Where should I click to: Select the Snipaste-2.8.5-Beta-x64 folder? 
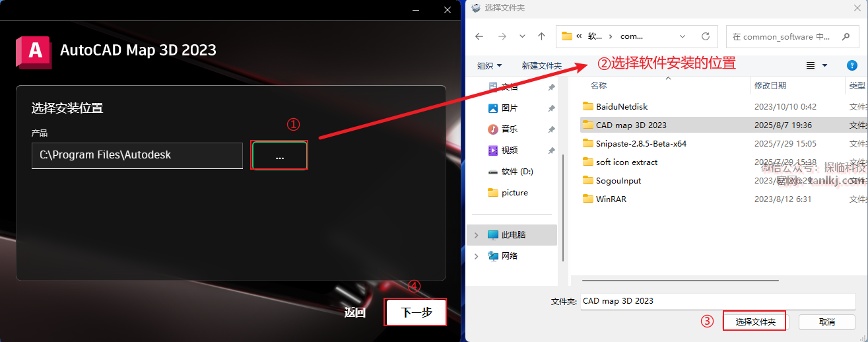641,143
